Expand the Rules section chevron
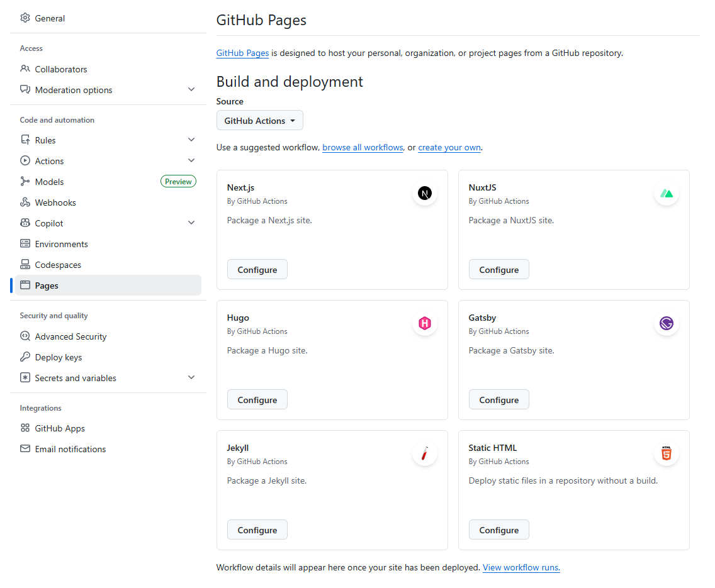 (191, 140)
